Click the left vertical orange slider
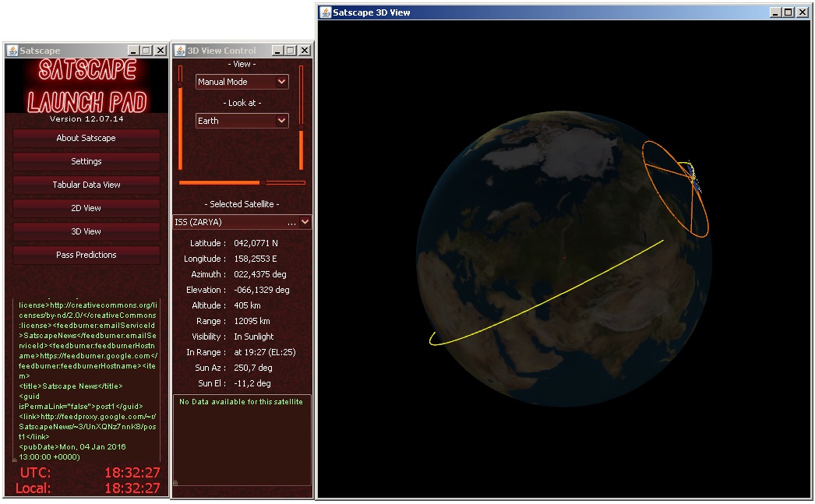 pos(180,118)
